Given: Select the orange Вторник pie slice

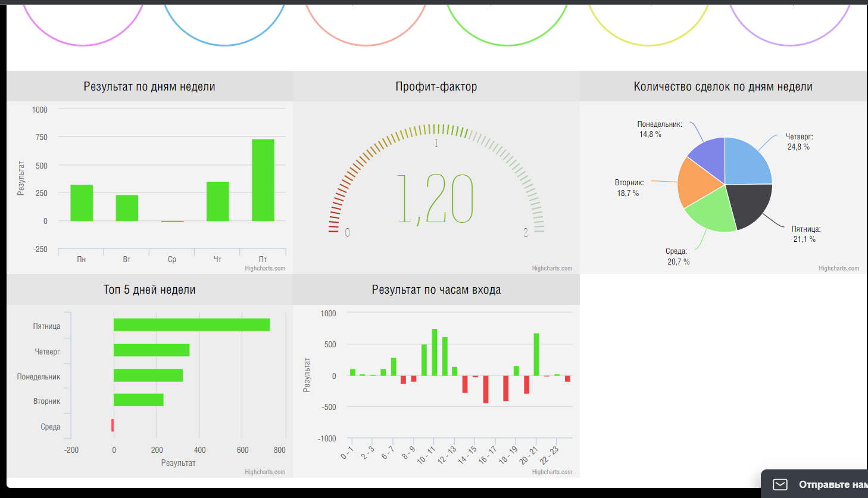Looking at the screenshot, I should click(697, 183).
